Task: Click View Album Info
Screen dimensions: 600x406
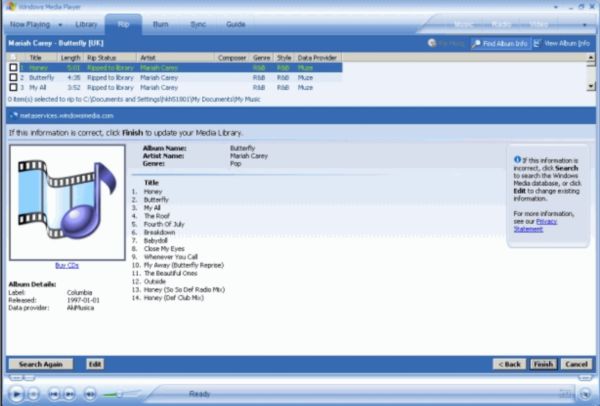Action: pos(562,44)
